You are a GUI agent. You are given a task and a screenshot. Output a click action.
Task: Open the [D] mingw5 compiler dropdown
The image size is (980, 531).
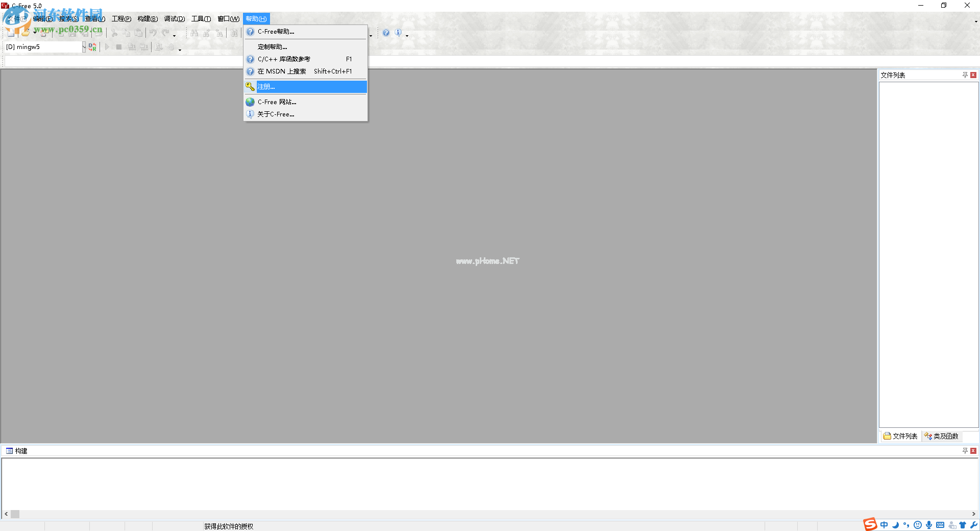pyautogui.click(x=84, y=47)
